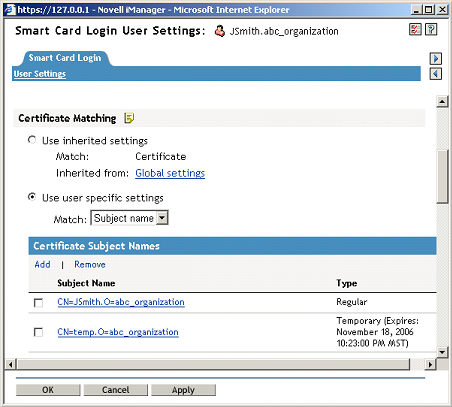Click the JSmith user object icon
The image size is (452, 407).
(x=219, y=31)
